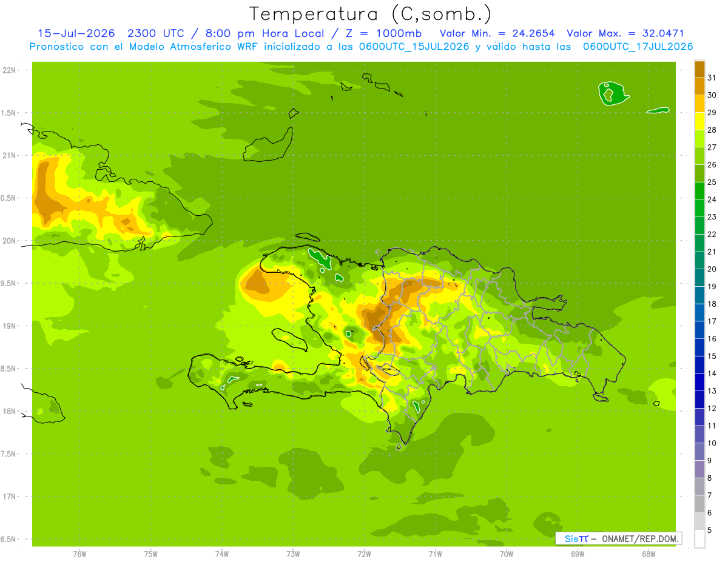Click colorbar label "28"

[712, 130]
